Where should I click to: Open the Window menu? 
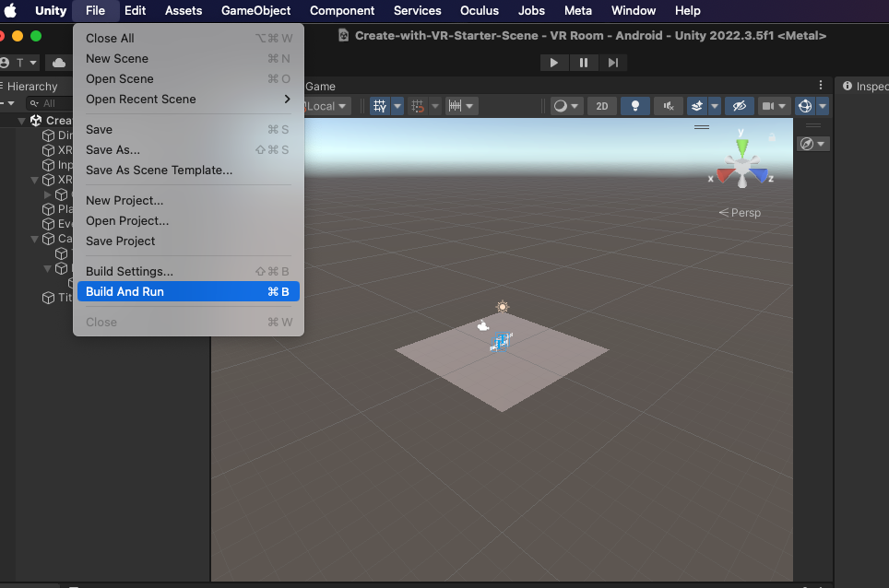634,11
